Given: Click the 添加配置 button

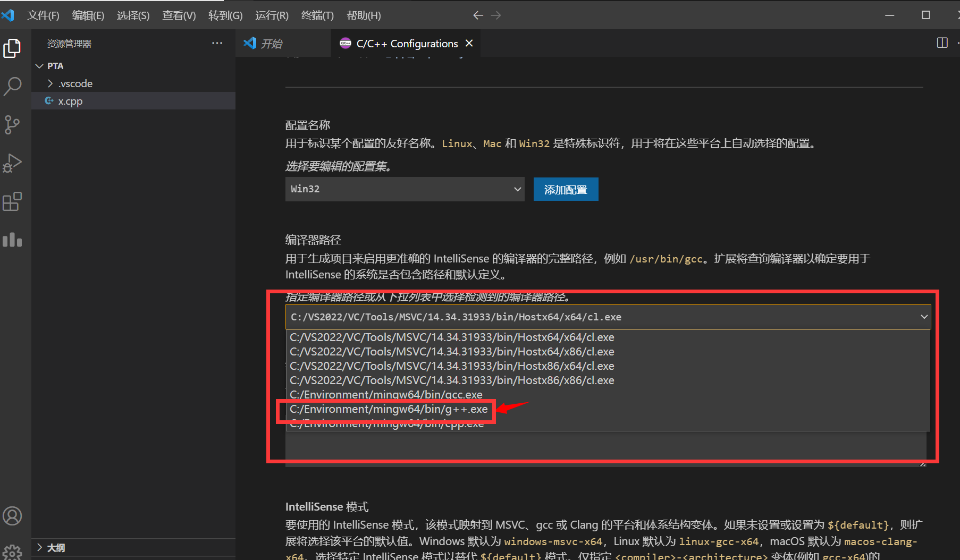Looking at the screenshot, I should (x=566, y=189).
